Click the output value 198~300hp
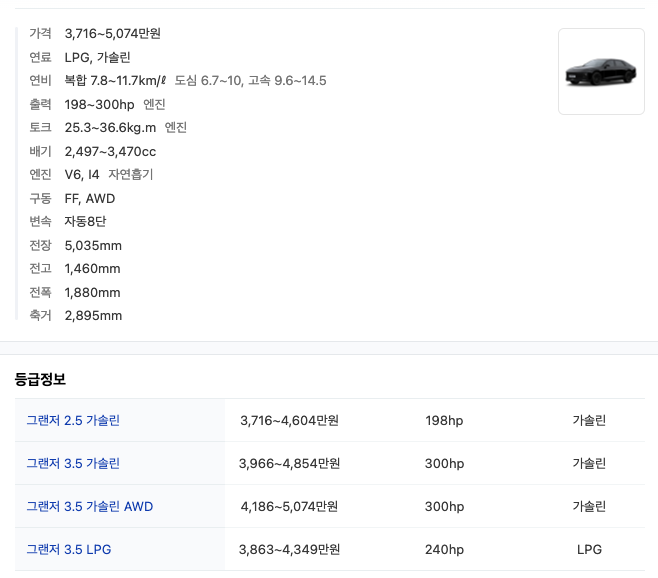Image resolution: width=658 pixels, height=578 pixels. tap(99, 105)
